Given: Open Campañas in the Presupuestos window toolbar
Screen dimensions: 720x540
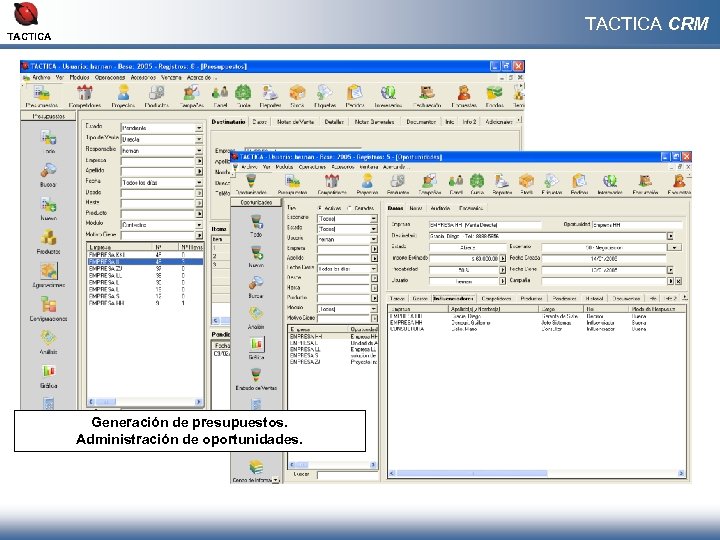Looking at the screenshot, I should (x=191, y=96).
